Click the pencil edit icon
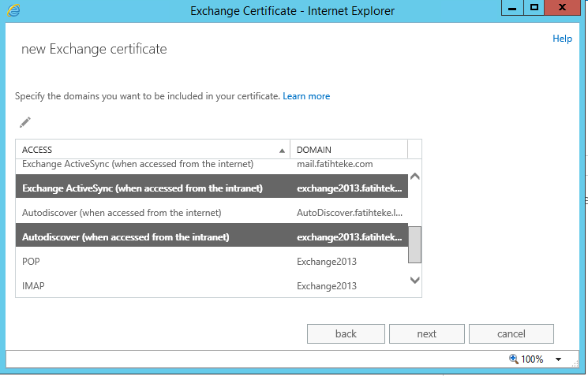Image resolution: width=588 pixels, height=376 pixels. [25, 122]
